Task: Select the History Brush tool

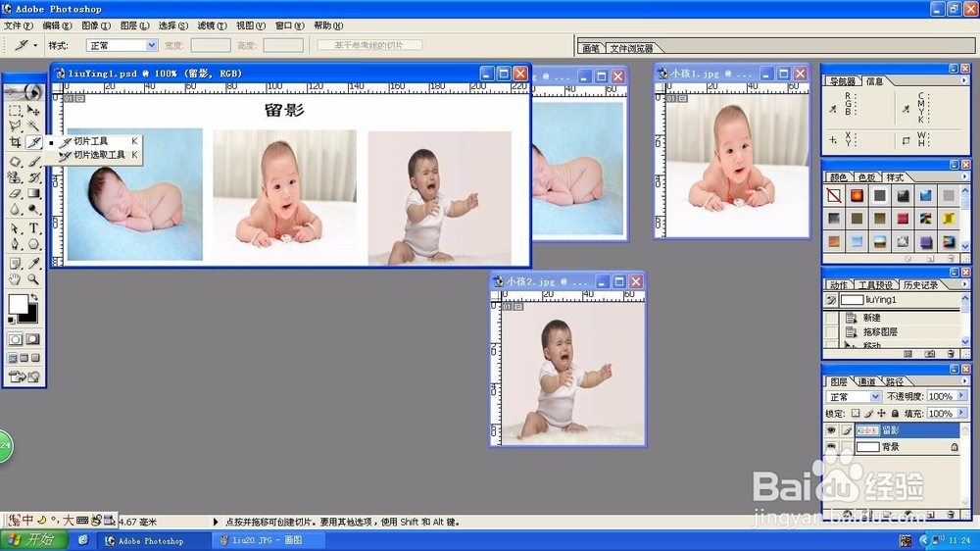Action: pyautogui.click(x=33, y=177)
